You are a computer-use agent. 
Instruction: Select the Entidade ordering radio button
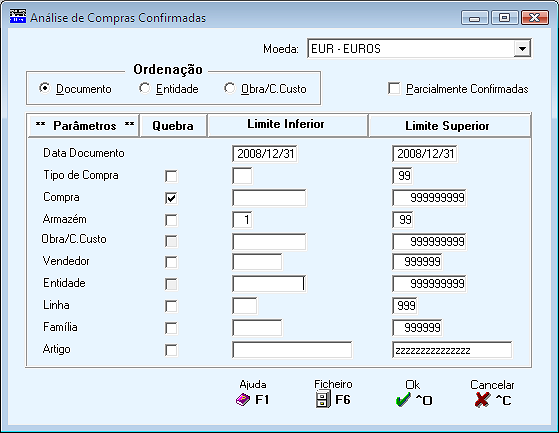pyautogui.click(x=145, y=88)
